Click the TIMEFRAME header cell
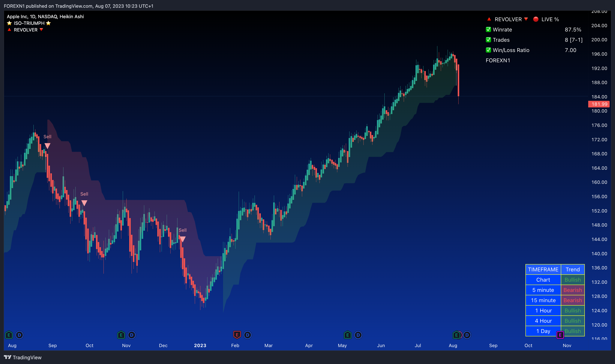 [x=543, y=269]
